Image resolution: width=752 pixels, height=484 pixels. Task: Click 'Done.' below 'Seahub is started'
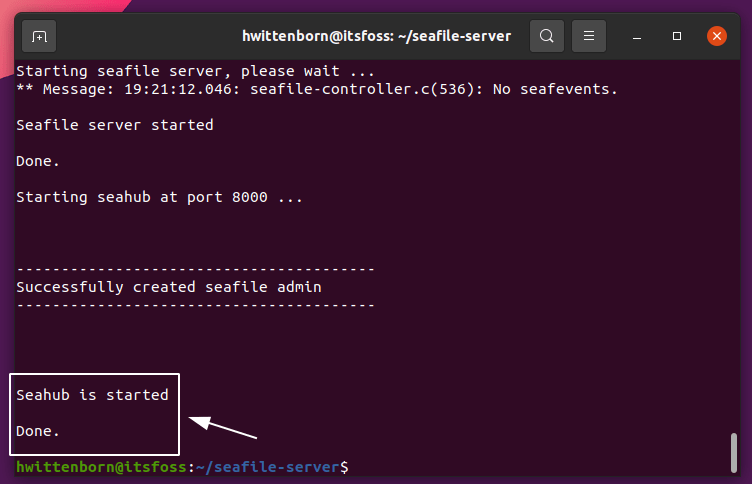point(38,431)
